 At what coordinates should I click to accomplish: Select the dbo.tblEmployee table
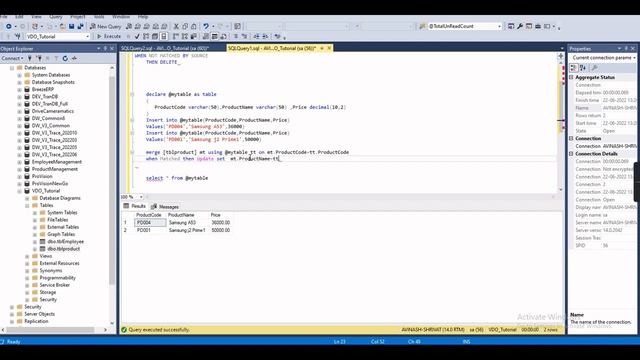[x=65, y=242]
